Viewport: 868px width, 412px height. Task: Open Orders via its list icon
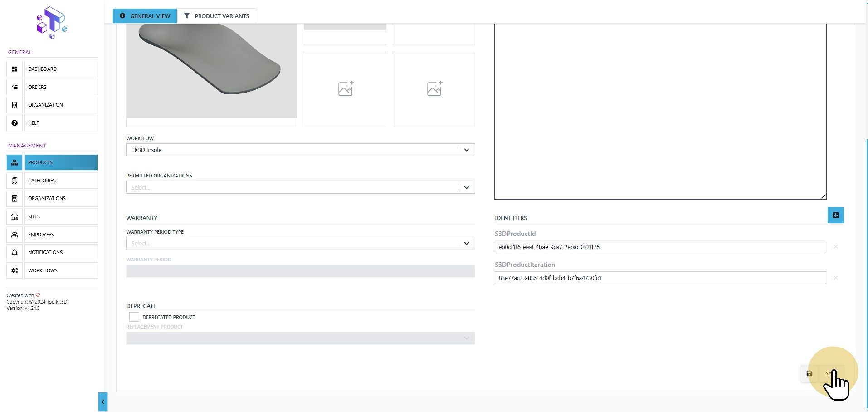15,87
